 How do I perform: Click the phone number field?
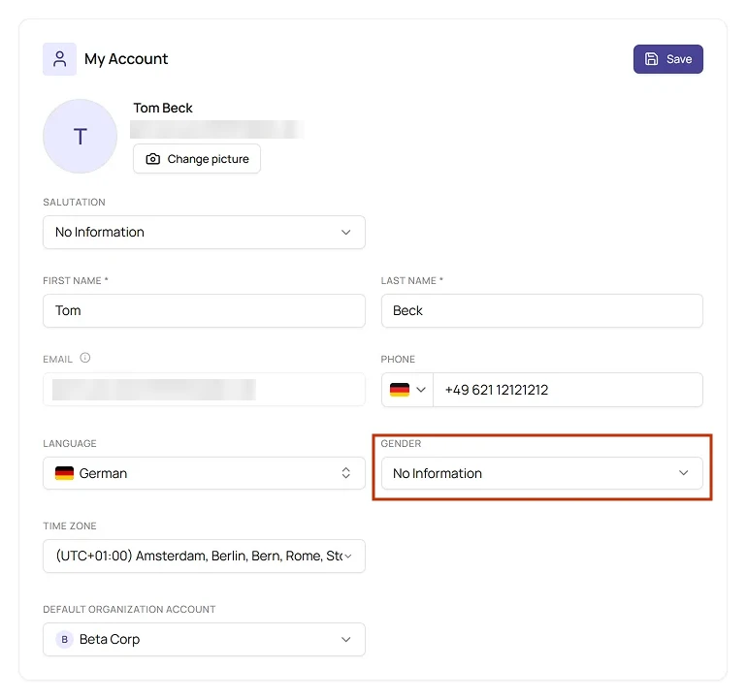pyautogui.click(x=568, y=390)
